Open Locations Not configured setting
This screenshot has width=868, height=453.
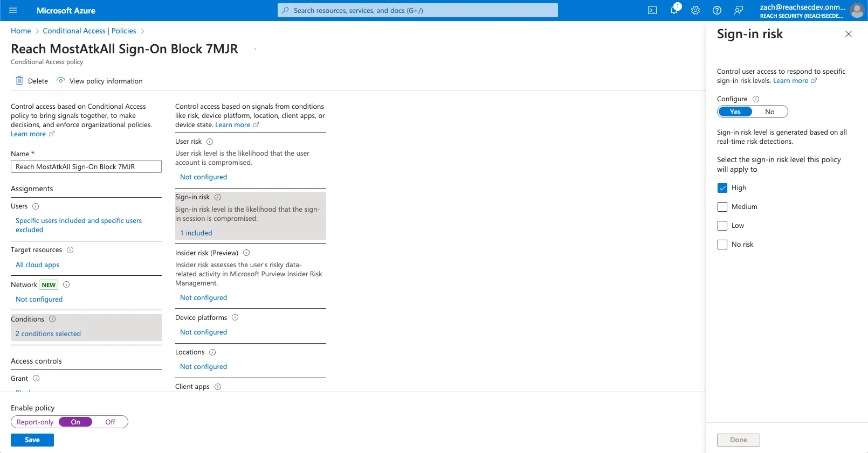click(203, 366)
